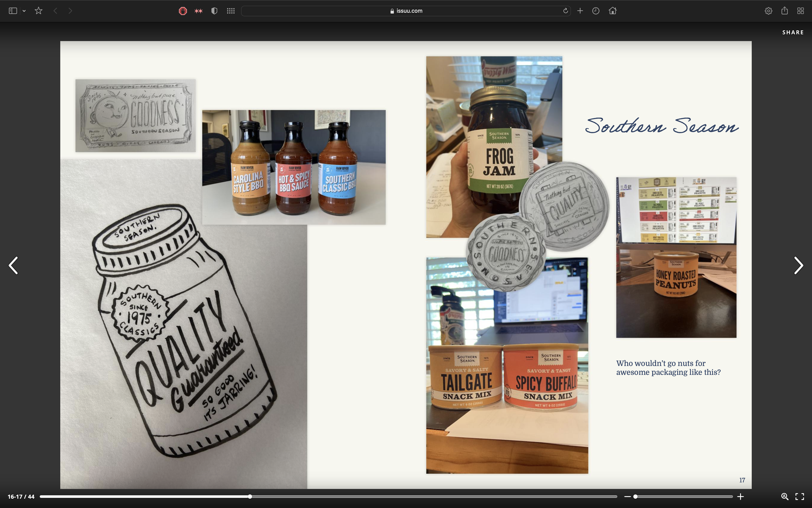
Task: Reload the page with refresh icon
Action: tap(565, 11)
